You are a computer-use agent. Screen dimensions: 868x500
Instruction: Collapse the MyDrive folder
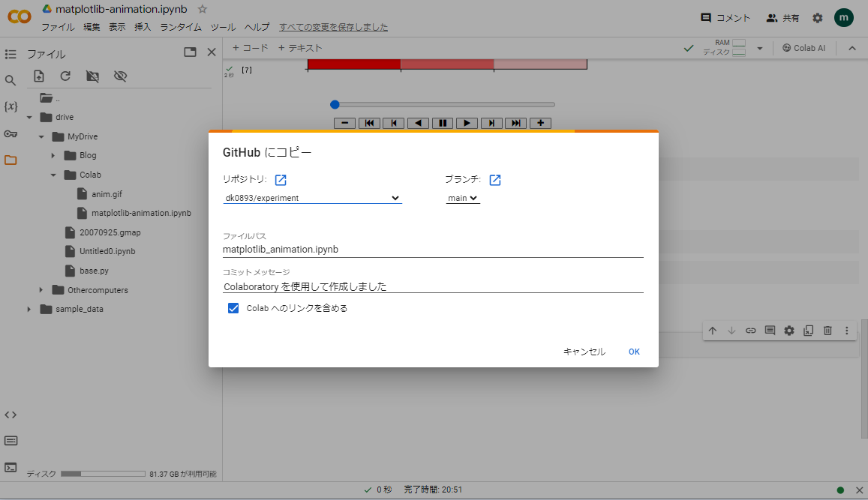[41, 136]
